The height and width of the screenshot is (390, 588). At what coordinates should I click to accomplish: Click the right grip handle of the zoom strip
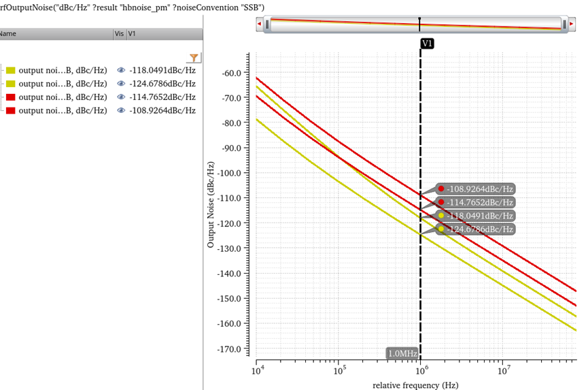[x=564, y=25]
